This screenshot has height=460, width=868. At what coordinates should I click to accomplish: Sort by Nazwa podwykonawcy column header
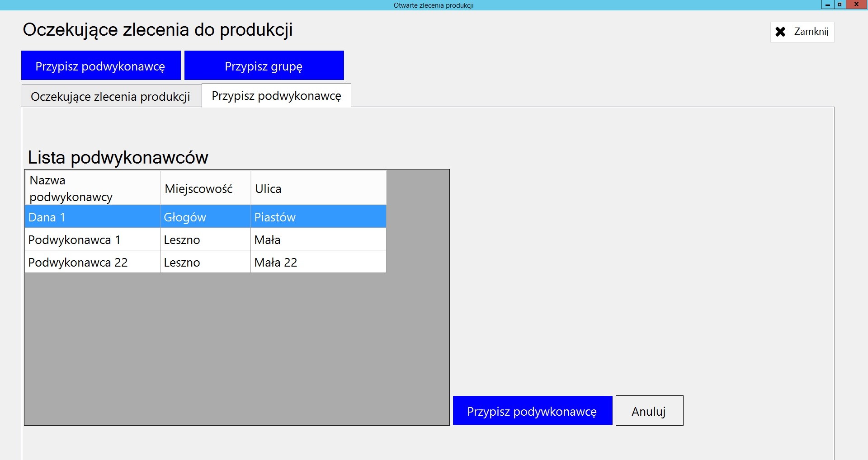click(x=93, y=188)
